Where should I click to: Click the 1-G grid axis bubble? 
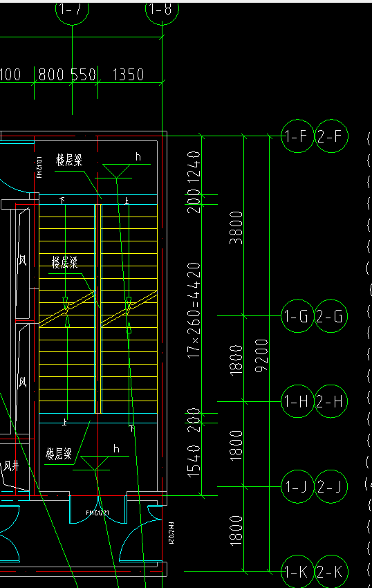297,315
